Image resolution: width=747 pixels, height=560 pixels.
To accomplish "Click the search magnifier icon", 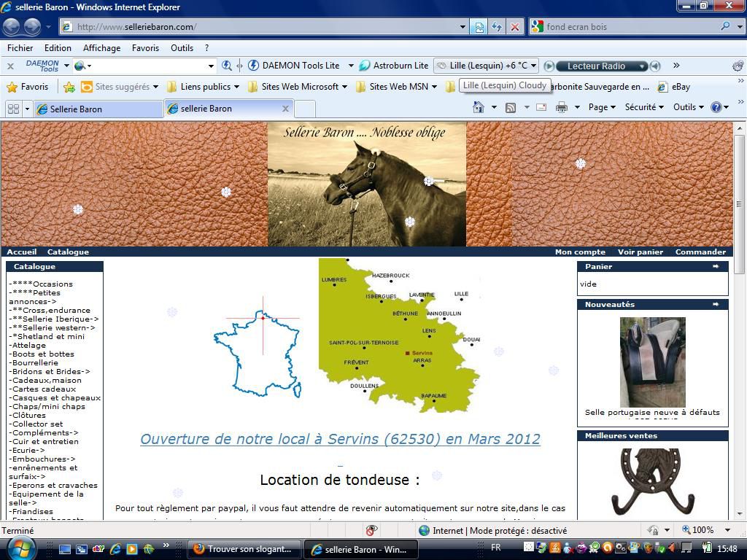I will click(725, 27).
